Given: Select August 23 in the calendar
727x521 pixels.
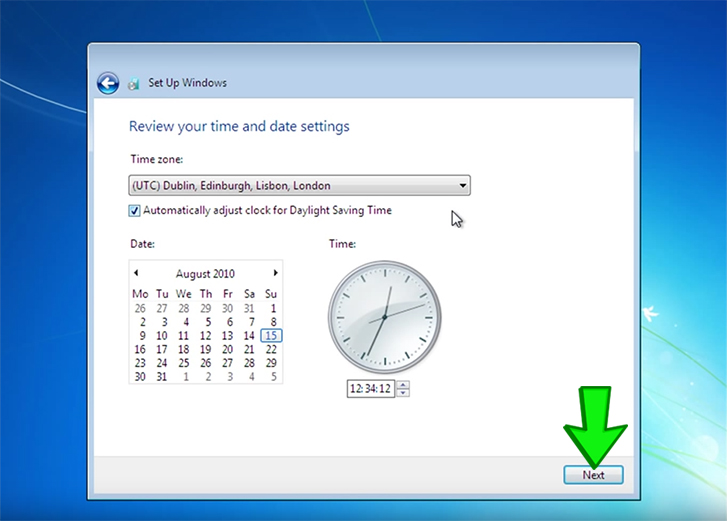Looking at the screenshot, I should pos(140,363).
